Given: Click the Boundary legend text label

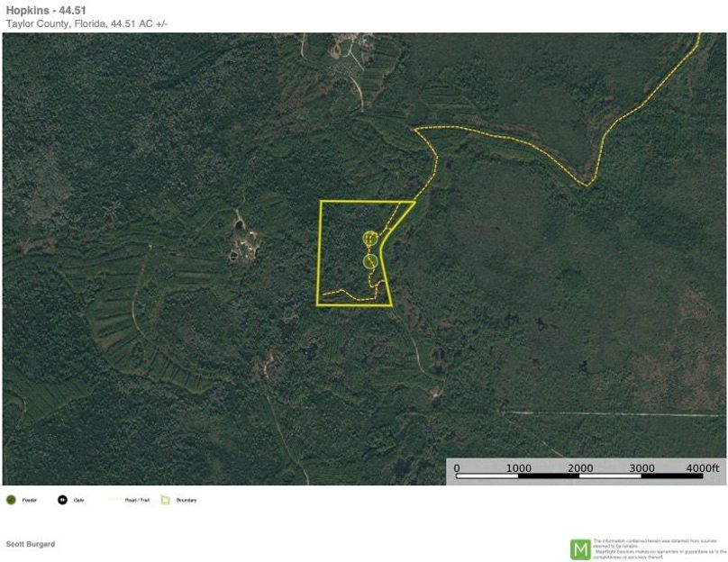Looking at the screenshot, I should (186, 500).
